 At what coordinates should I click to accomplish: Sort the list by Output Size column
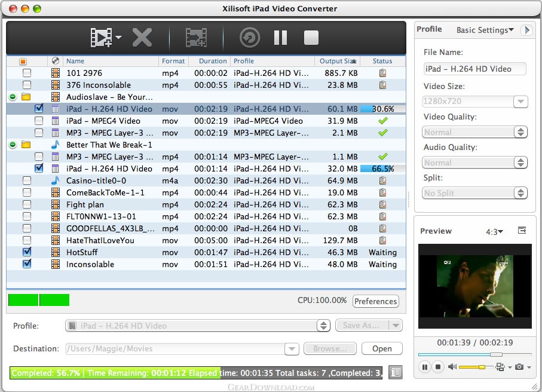[338, 61]
